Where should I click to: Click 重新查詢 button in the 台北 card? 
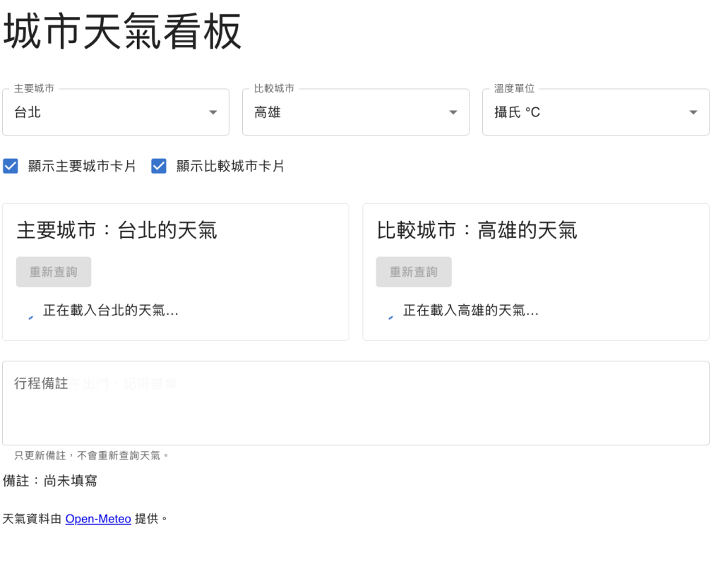pyautogui.click(x=54, y=272)
